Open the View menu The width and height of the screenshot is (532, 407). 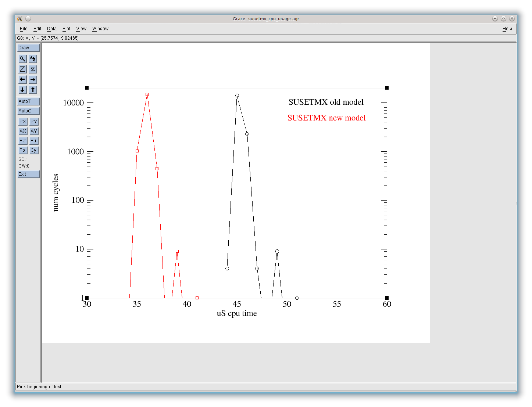(81, 29)
